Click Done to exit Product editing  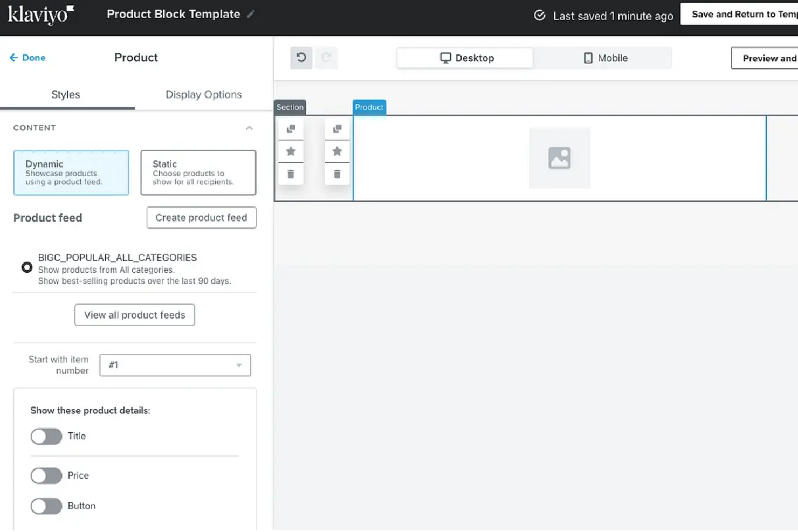[x=27, y=57]
